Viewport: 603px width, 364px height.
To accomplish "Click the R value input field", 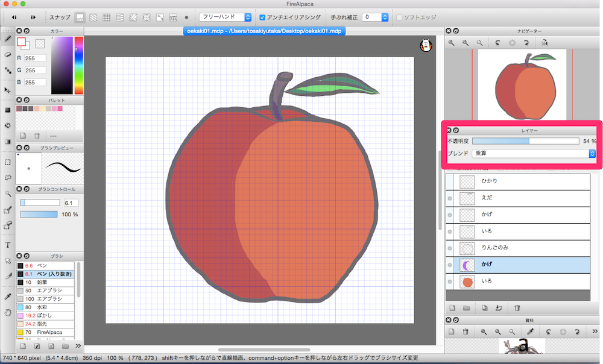I will click(35, 58).
